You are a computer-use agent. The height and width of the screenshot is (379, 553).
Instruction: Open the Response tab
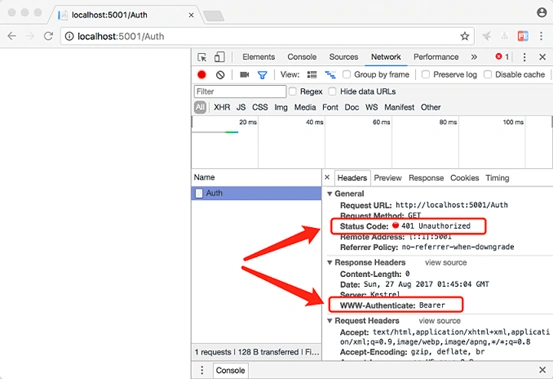tap(426, 178)
